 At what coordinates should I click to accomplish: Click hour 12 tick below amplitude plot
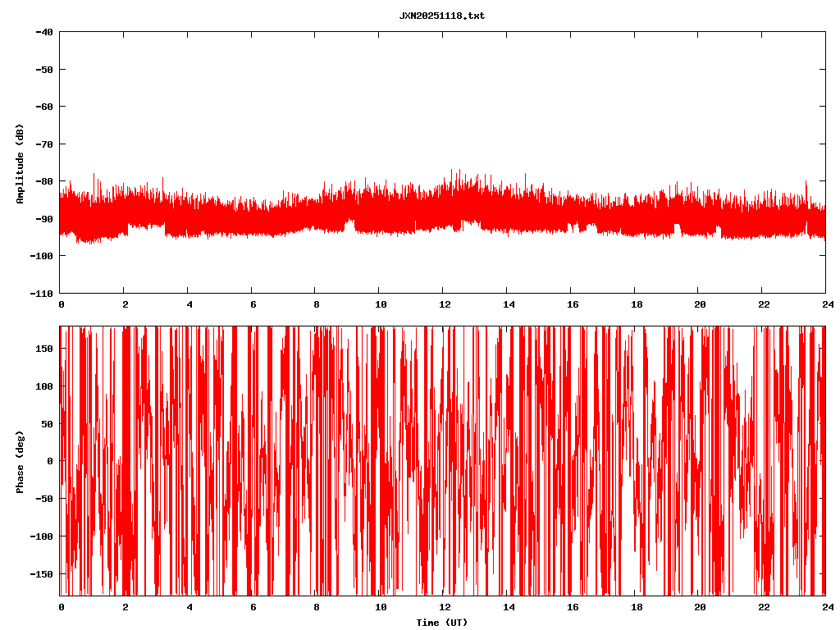pos(444,304)
